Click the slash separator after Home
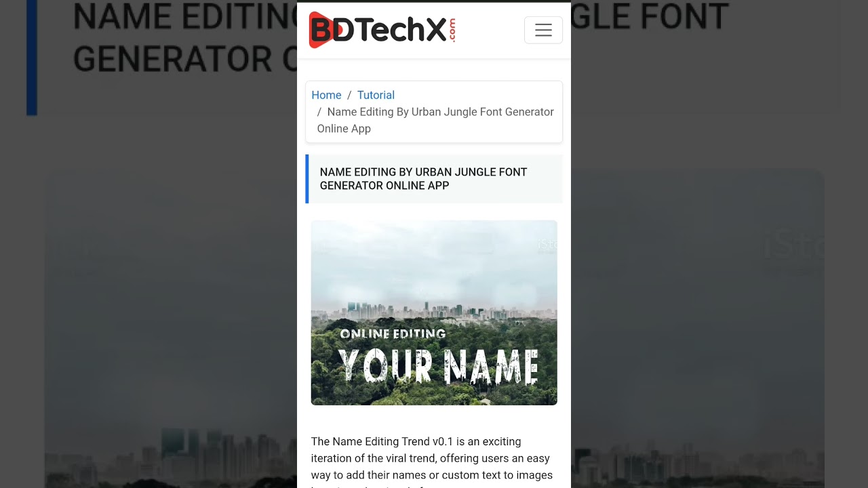 pyautogui.click(x=349, y=95)
